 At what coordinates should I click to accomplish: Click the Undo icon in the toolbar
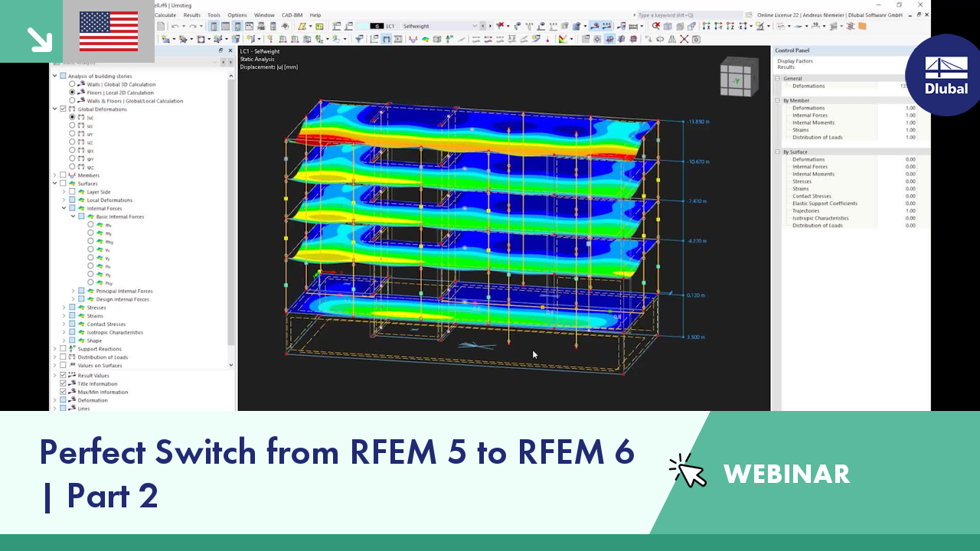pos(175,26)
